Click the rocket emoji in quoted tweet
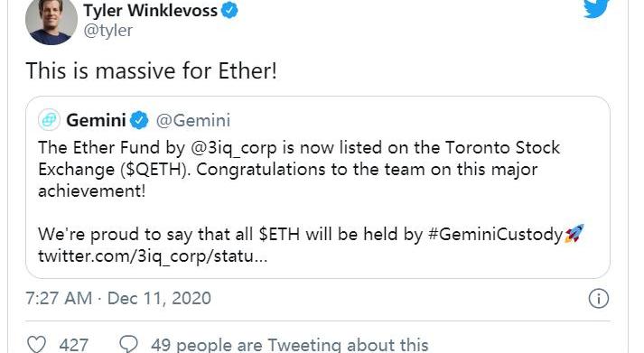Image resolution: width=644 pixels, height=353 pixels. click(x=574, y=234)
